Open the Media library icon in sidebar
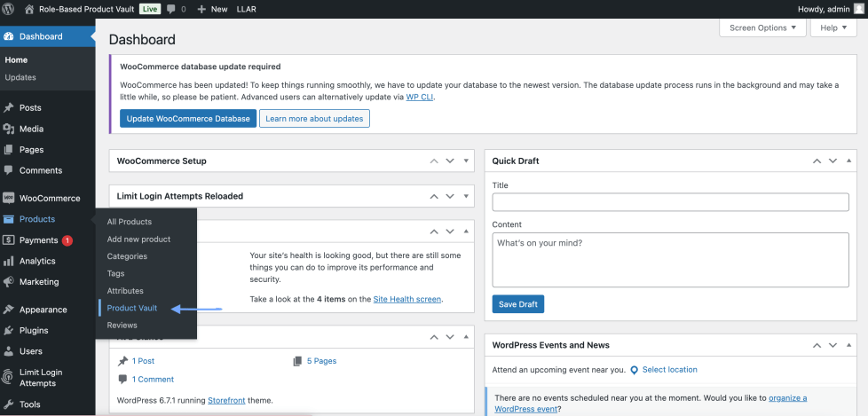 [9, 129]
